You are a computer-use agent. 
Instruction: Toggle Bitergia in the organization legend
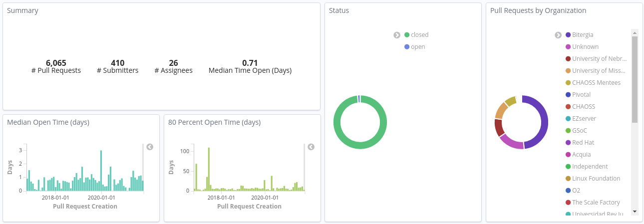pos(583,35)
